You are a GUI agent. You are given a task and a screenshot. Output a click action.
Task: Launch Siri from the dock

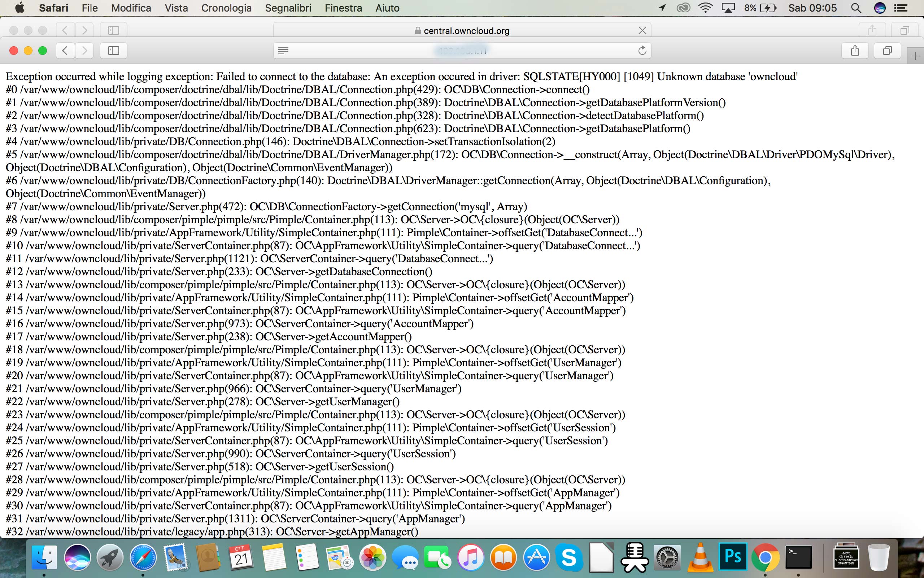coord(78,557)
